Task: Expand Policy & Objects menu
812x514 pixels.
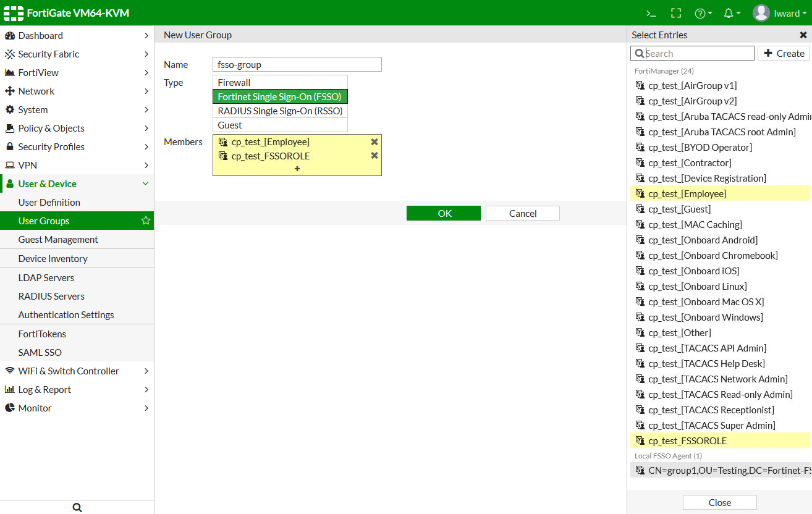Action: tap(77, 128)
